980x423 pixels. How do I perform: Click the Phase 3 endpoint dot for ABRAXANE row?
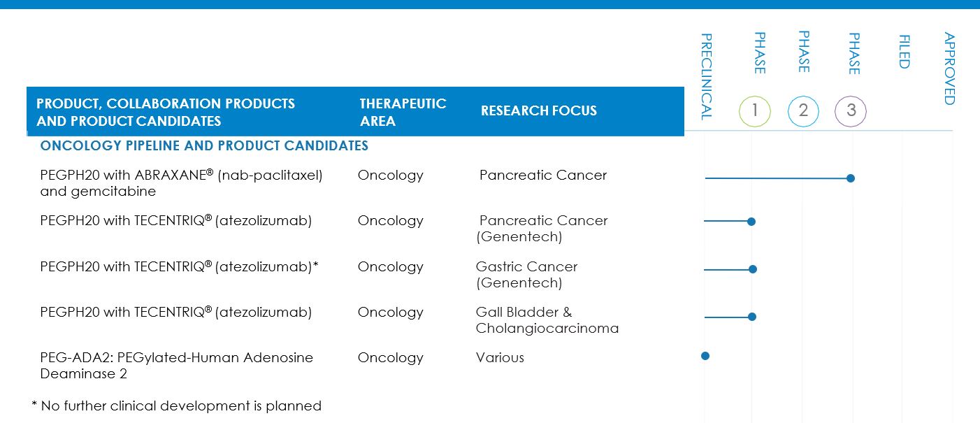pyautogui.click(x=851, y=178)
